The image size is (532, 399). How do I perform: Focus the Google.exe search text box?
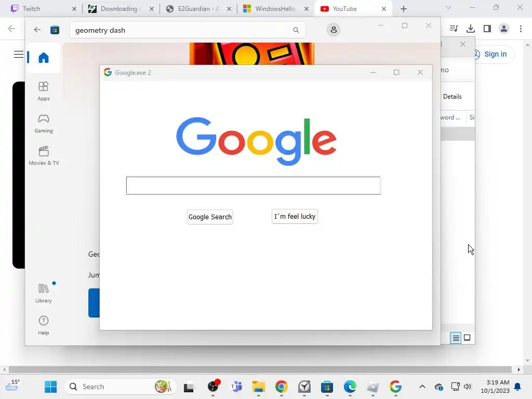(x=253, y=185)
